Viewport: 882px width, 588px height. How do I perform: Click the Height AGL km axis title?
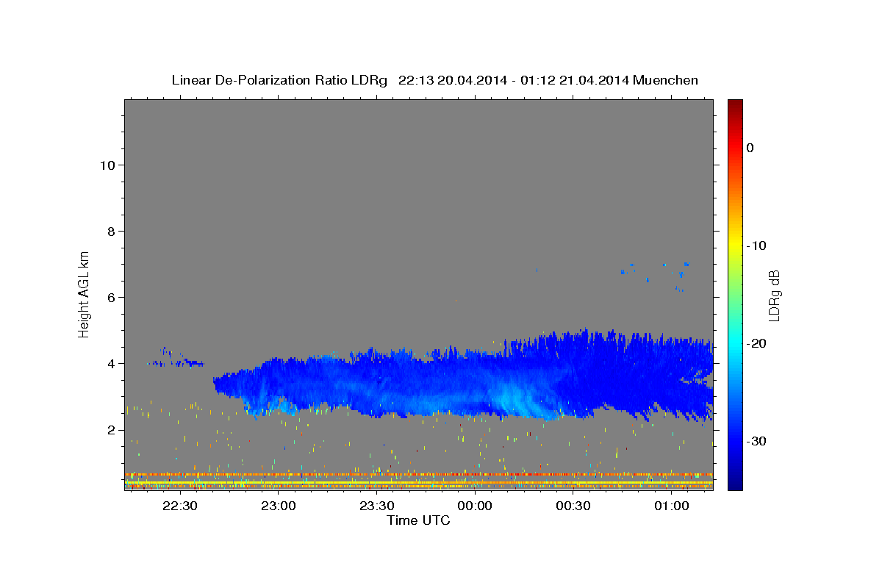point(84,293)
